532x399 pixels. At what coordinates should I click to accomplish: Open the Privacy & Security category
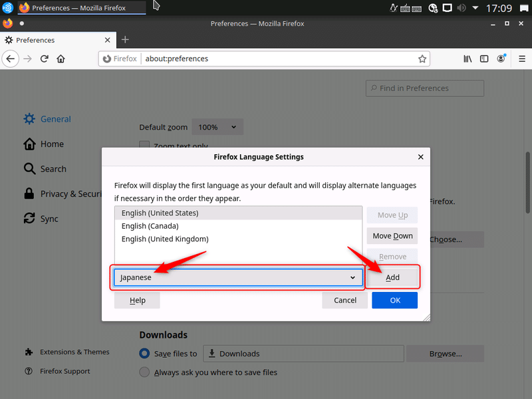63,194
